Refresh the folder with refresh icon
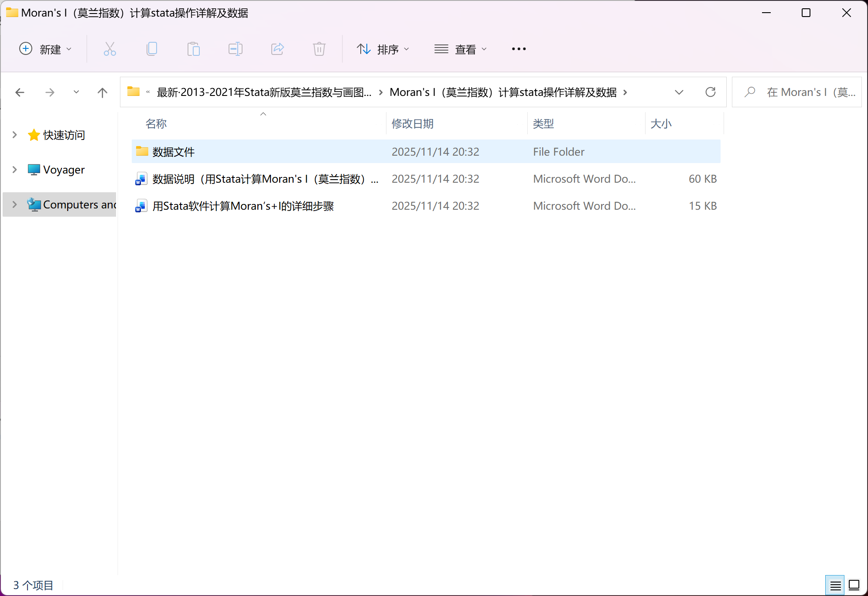 point(711,92)
